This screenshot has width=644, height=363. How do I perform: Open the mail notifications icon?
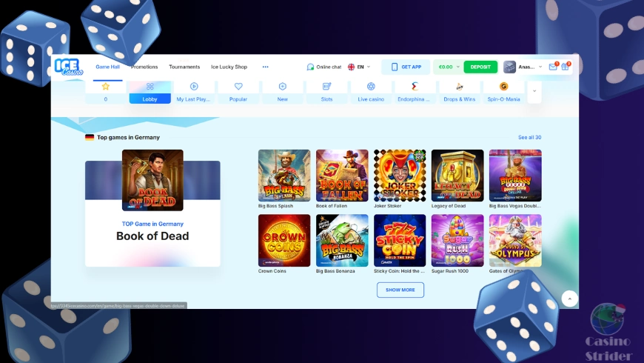(x=553, y=67)
